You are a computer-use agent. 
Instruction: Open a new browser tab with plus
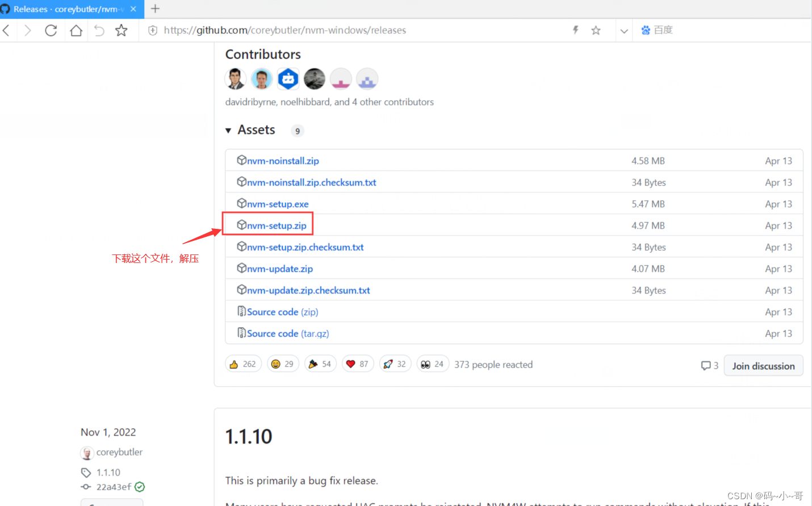(x=155, y=9)
